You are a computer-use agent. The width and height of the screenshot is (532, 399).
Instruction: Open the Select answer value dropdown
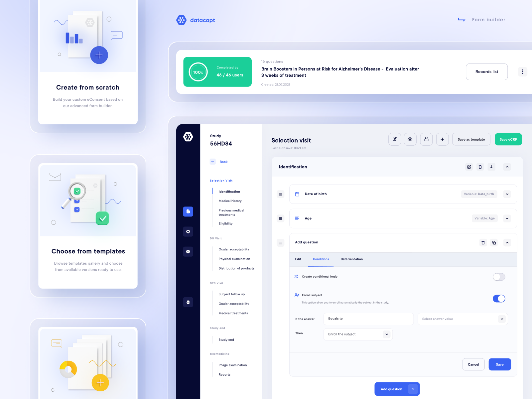(x=463, y=319)
